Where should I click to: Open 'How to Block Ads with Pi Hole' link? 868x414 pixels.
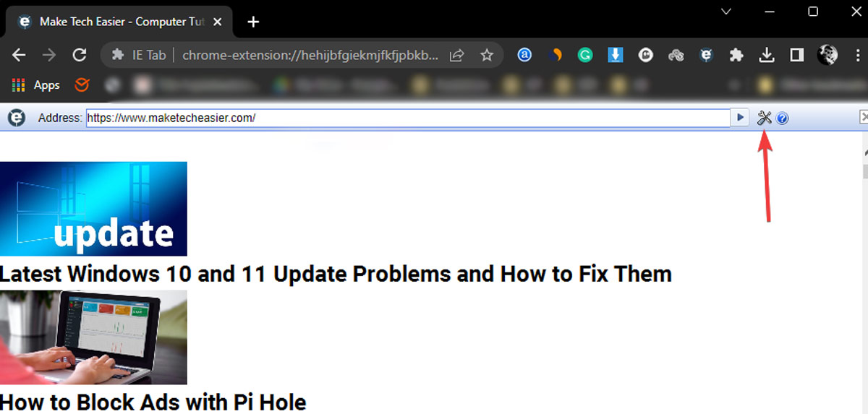(153, 402)
